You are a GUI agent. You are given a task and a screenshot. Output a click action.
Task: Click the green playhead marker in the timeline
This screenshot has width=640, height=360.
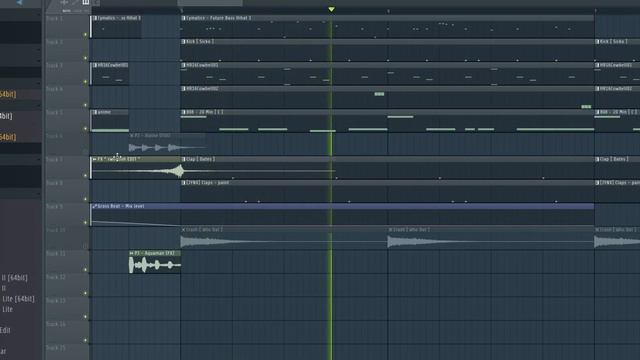tap(331, 9)
